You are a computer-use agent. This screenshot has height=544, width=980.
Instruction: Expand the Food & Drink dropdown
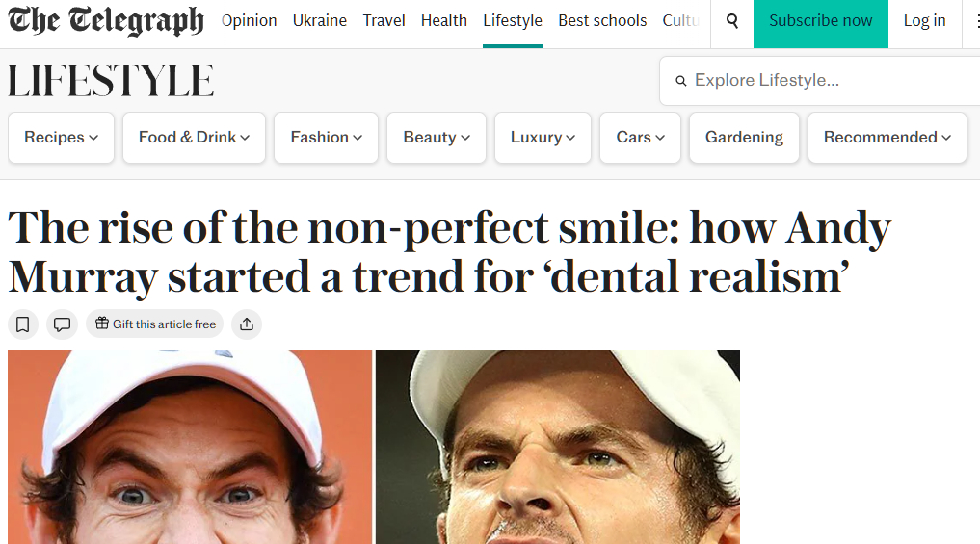(194, 138)
